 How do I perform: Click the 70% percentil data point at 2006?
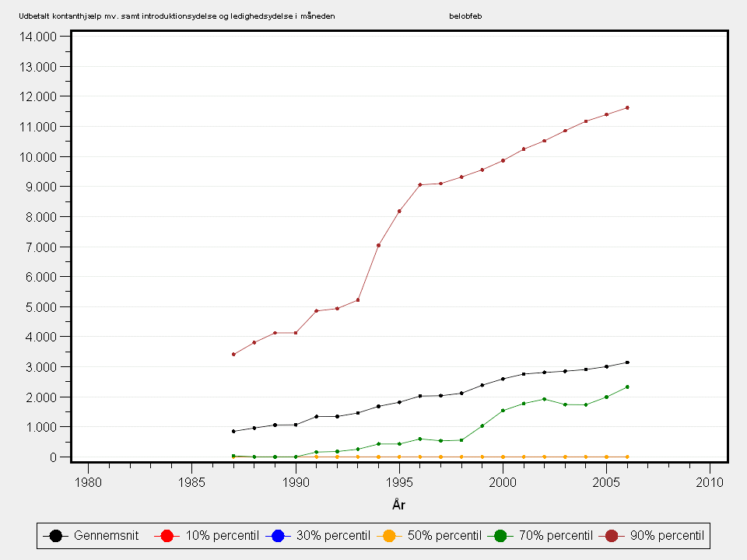(x=627, y=387)
